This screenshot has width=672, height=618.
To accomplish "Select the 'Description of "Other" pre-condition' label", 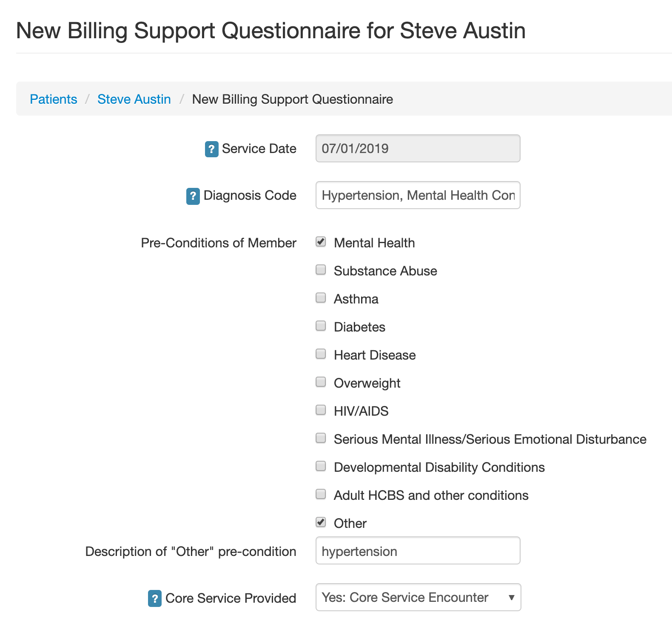I will point(191,551).
